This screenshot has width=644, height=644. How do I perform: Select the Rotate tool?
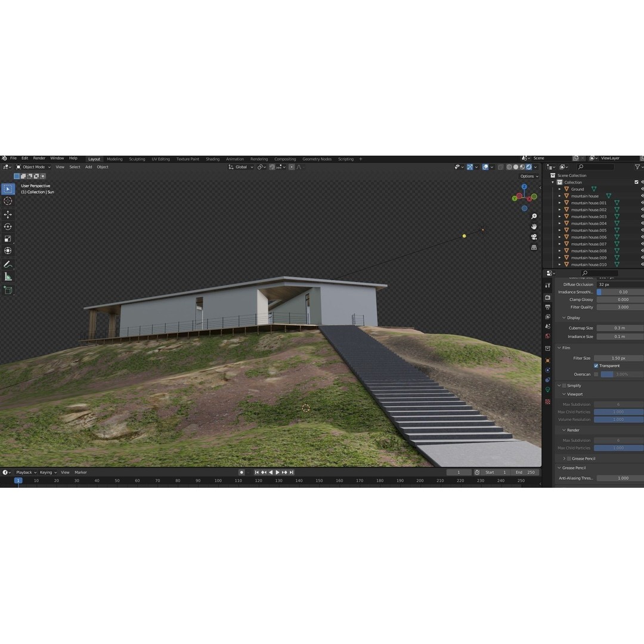(8, 227)
